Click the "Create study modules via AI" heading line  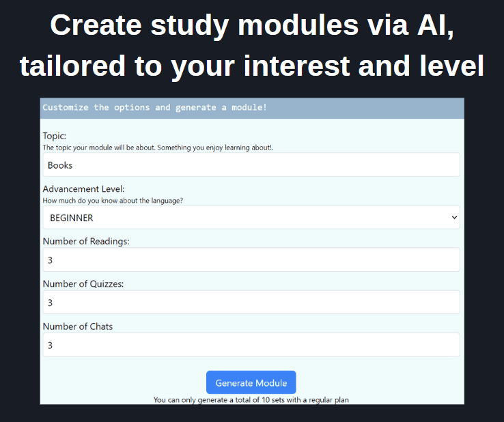252,25
